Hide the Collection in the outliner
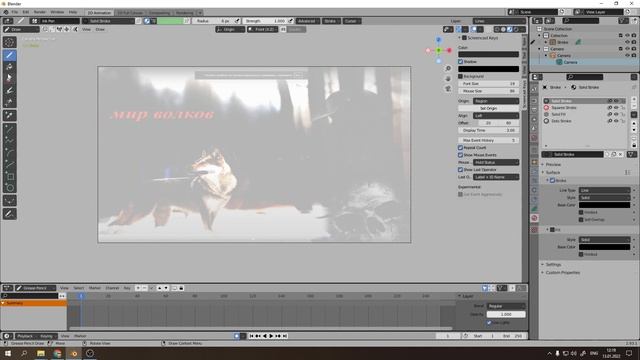Image resolution: width=640 pixels, height=360 pixels. point(627,36)
